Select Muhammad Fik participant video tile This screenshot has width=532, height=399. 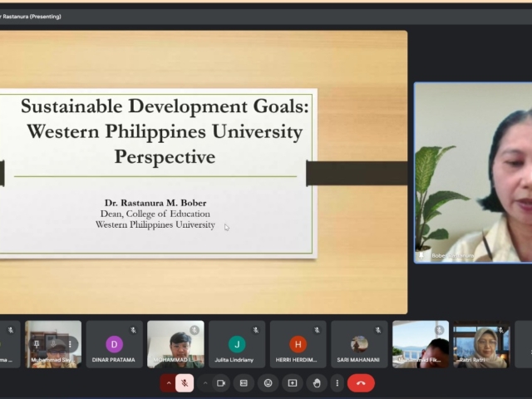tap(421, 344)
